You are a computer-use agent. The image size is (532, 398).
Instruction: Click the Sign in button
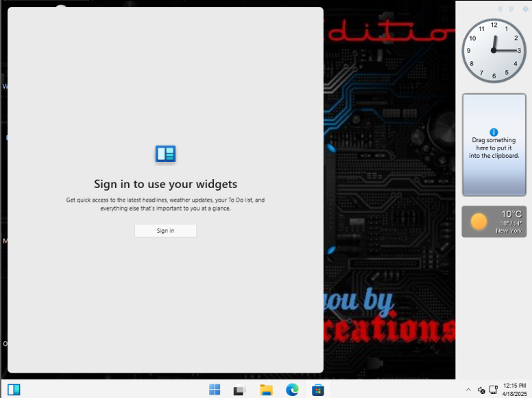point(165,231)
